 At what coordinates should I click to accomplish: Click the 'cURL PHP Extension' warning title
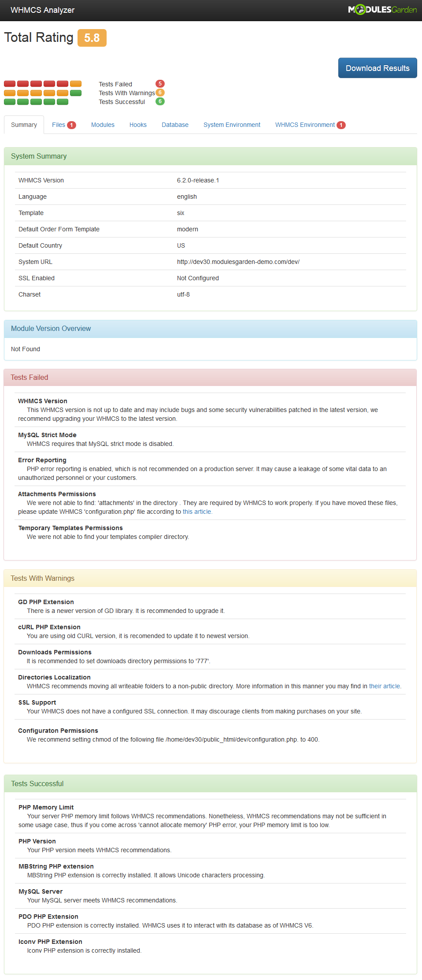pos(49,627)
